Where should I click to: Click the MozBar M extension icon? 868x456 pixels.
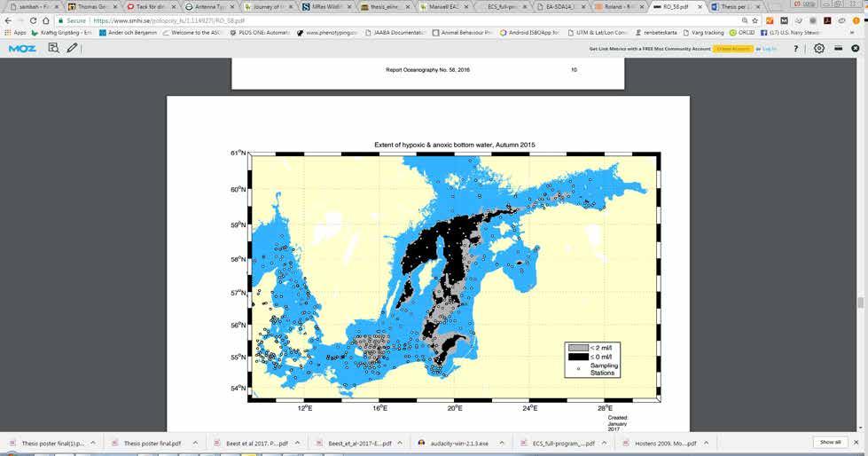(784, 20)
